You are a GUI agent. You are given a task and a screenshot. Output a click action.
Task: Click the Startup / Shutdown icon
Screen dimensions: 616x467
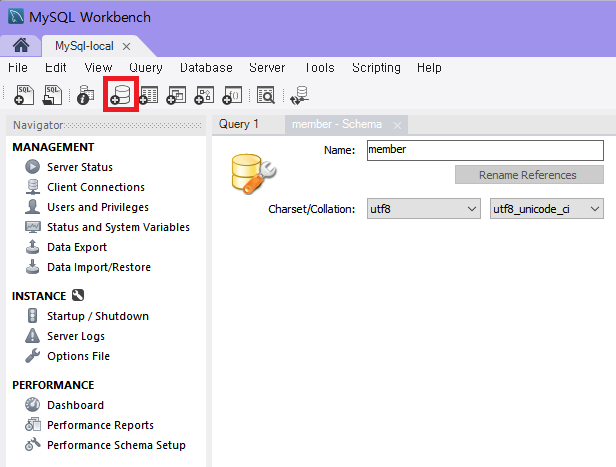pyautogui.click(x=33, y=315)
